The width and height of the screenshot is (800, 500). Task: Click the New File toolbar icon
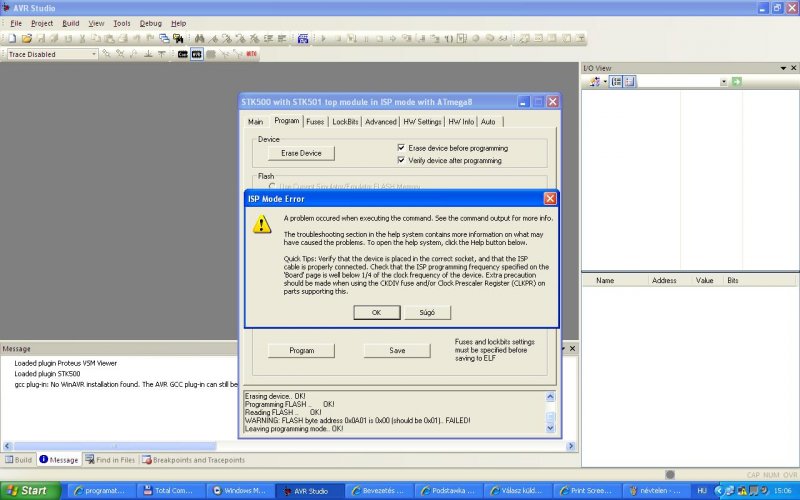pos(12,38)
